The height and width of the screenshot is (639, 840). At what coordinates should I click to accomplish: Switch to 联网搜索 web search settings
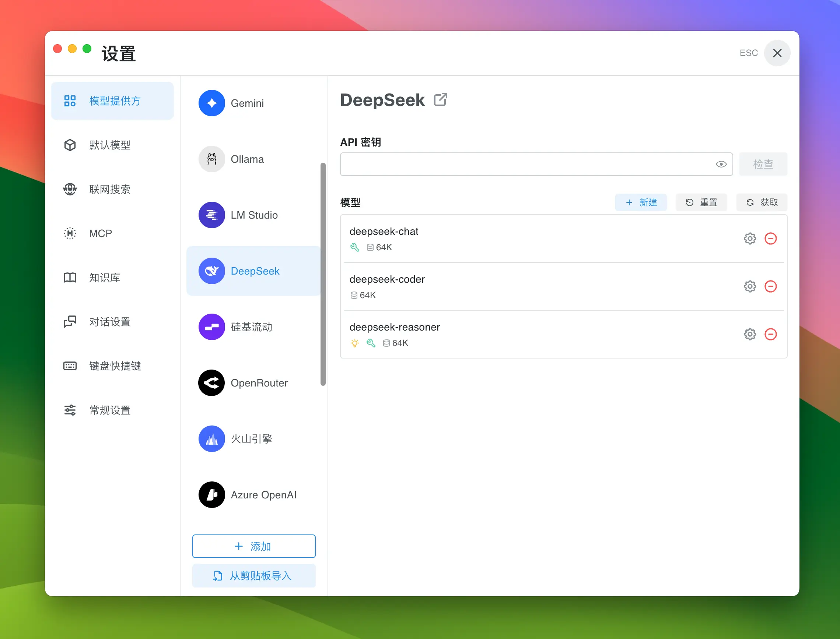click(110, 190)
